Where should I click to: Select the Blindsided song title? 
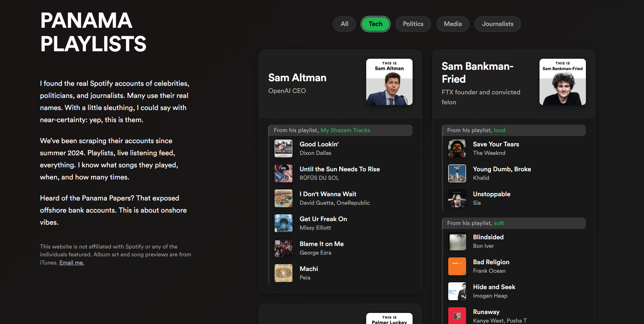click(x=488, y=237)
